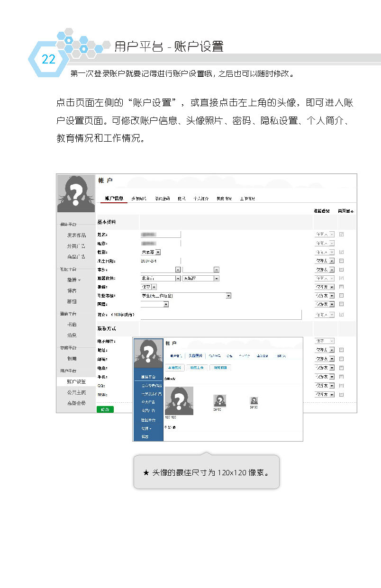381x588 pixels.
Task: Open the 账户信息 tab
Action: 114,199
